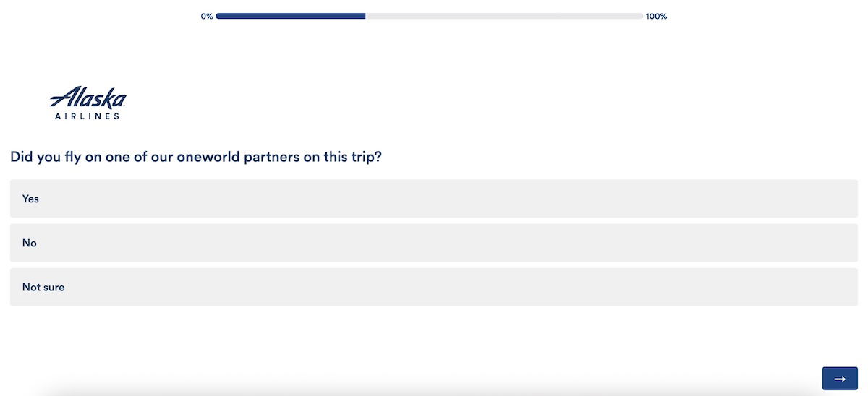
Task: Click the 100% progress label
Action: click(656, 16)
